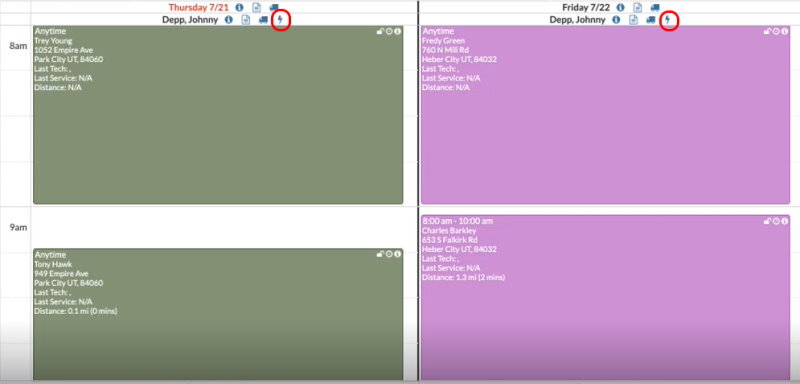Click the info icon beside Thursday 7/21
This screenshot has height=384, width=800.
click(239, 8)
